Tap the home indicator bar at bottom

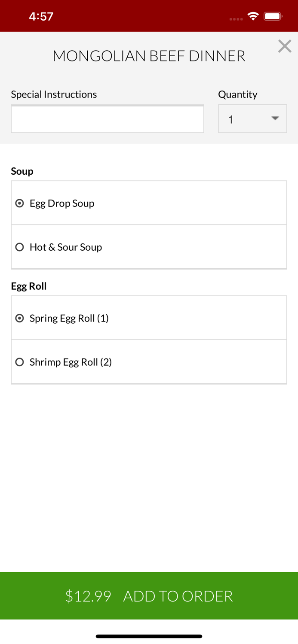click(x=149, y=636)
